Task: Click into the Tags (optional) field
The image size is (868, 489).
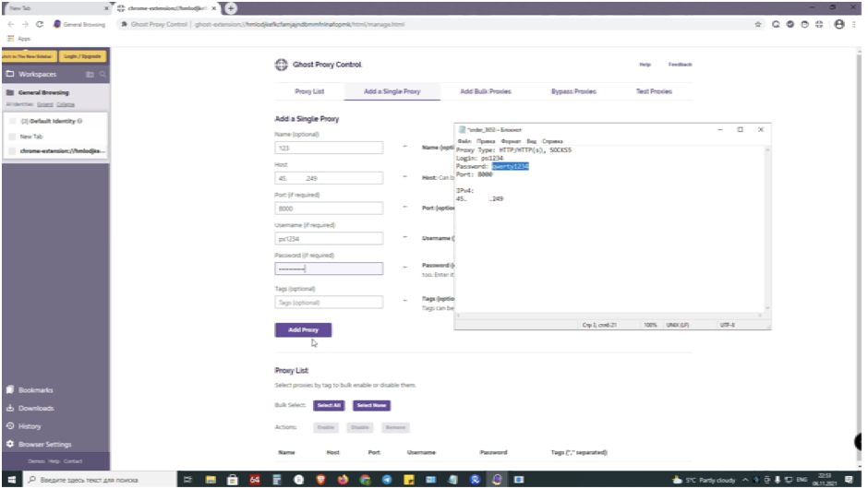Action: click(x=329, y=302)
